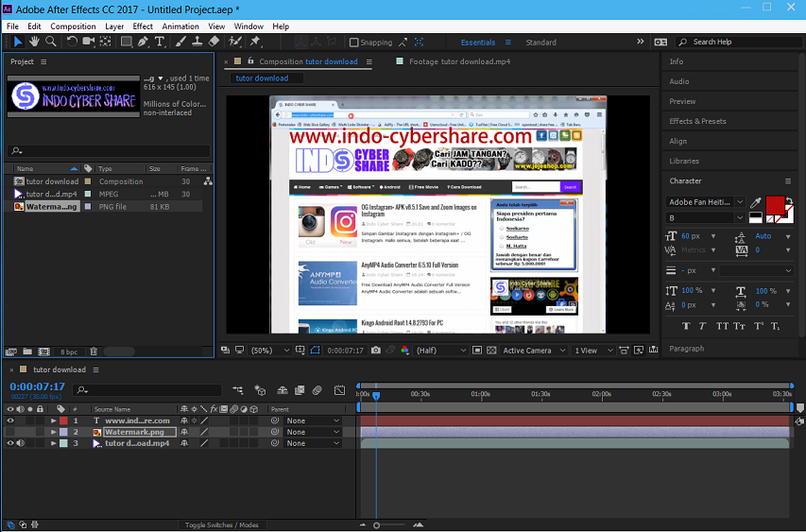The image size is (806, 532).
Task: Click the Delete trash icon in Project panel
Action: tap(94, 352)
